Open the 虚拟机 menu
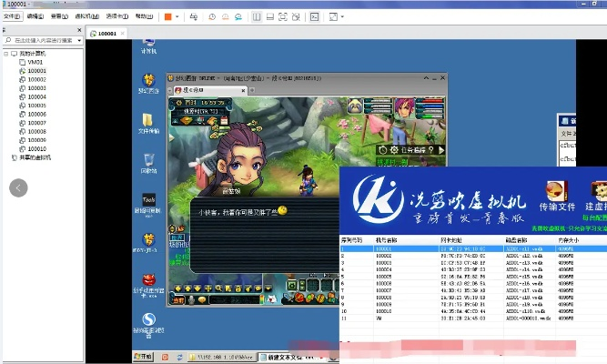607x364 pixels. pyautogui.click(x=86, y=16)
